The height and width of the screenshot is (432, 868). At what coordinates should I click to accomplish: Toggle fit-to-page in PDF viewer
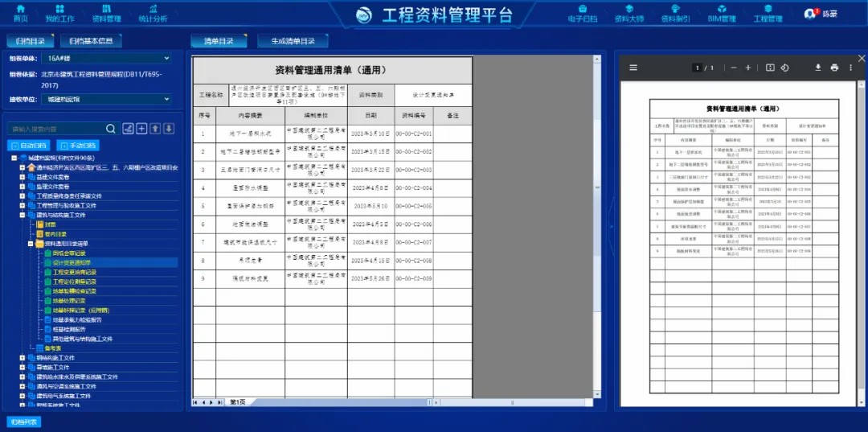click(769, 68)
